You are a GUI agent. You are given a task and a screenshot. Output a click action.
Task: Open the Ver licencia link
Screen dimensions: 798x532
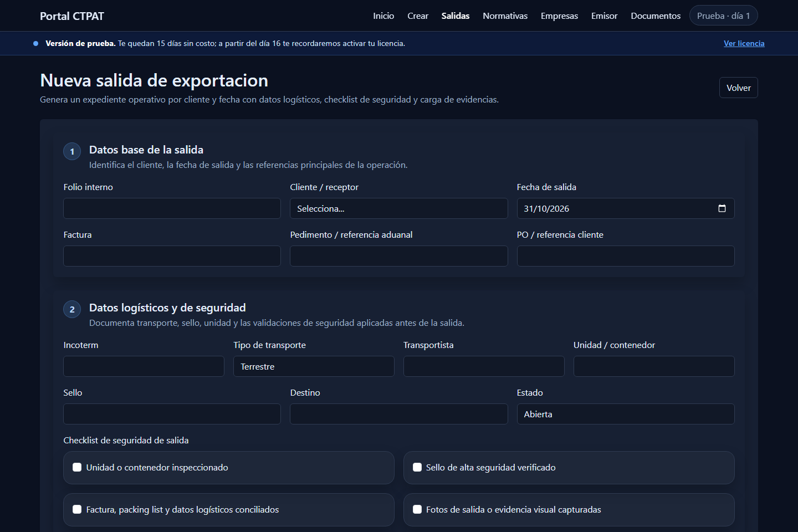tap(744, 43)
